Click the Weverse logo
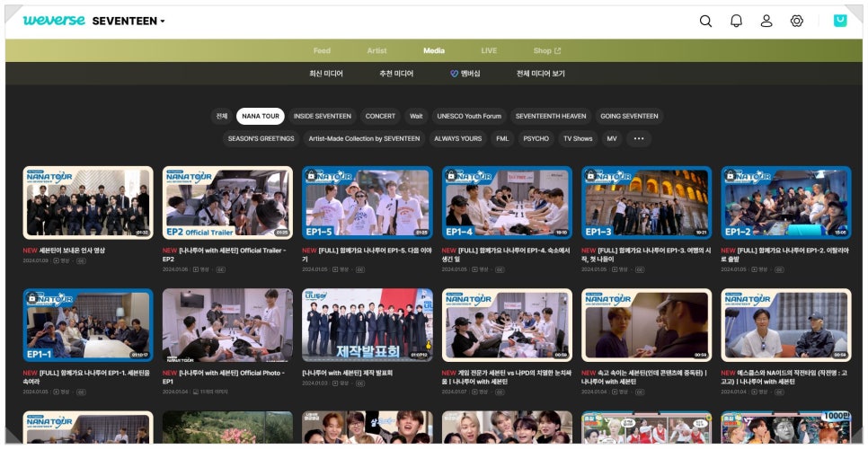The height and width of the screenshot is (449, 868). tap(54, 21)
